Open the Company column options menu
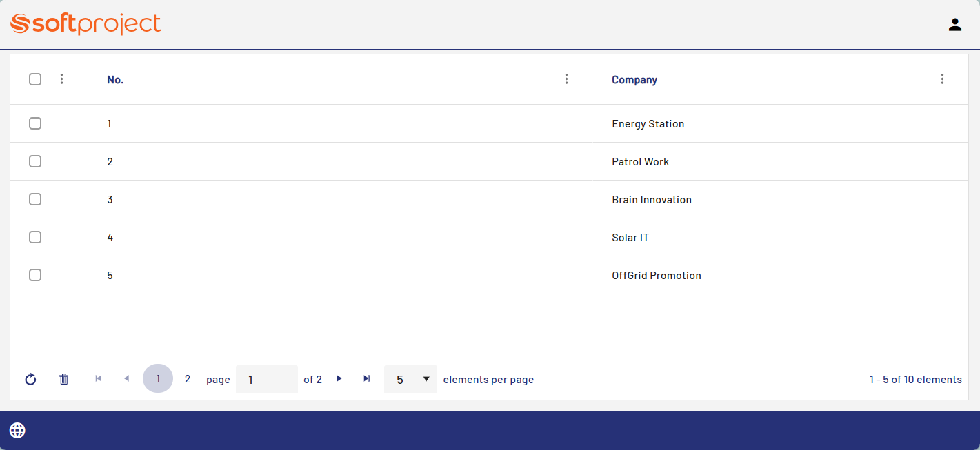The height and width of the screenshot is (450, 980). pyautogui.click(x=942, y=79)
